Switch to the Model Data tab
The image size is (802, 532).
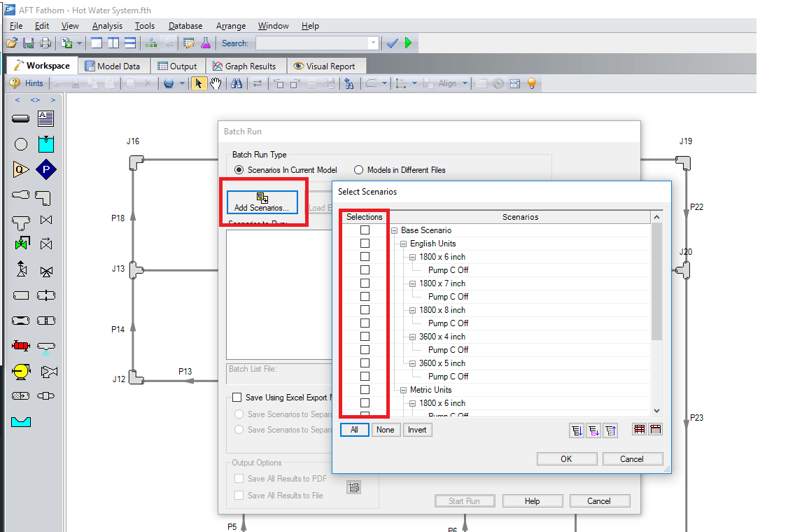pos(113,66)
